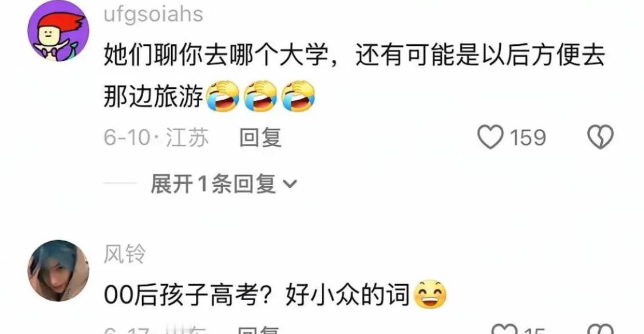Tap grinning emoji in 风铃's comment
The width and height of the screenshot is (644, 334).
click(430, 294)
